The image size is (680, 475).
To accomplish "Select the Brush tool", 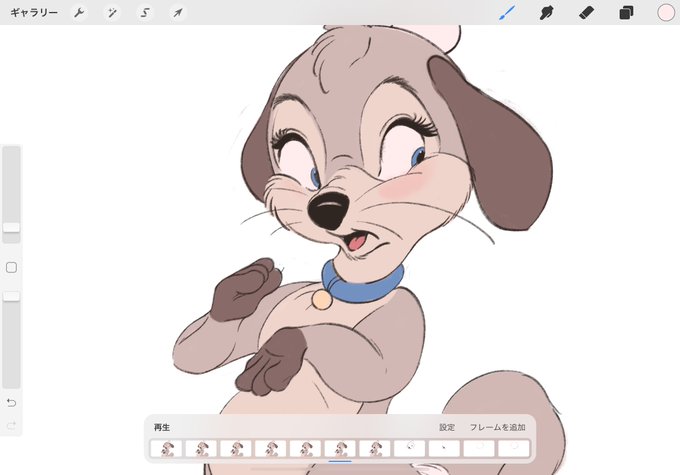I will tap(507, 13).
